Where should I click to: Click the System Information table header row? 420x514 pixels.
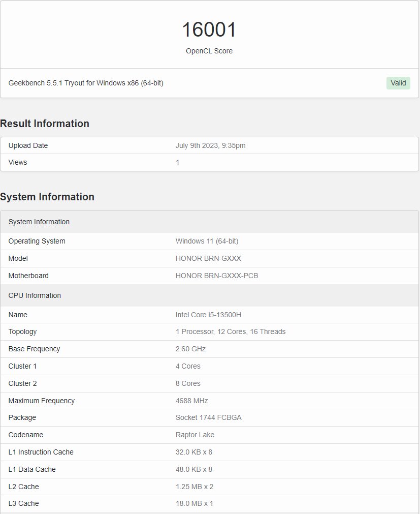[210, 222]
